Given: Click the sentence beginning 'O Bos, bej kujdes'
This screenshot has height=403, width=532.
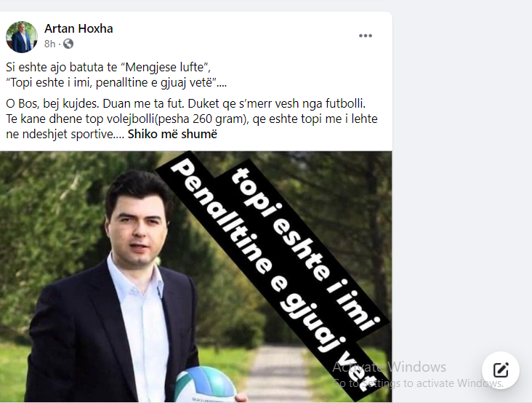Looking at the screenshot, I should [x=185, y=103].
